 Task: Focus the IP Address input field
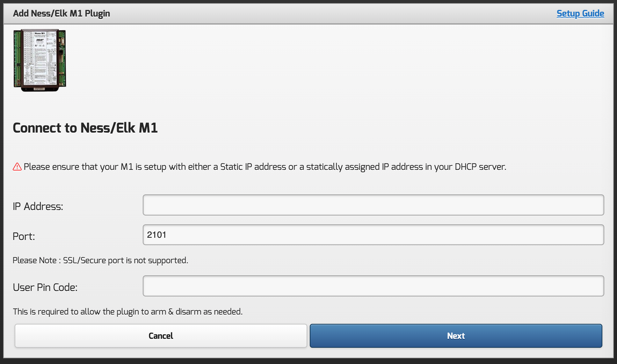click(373, 205)
